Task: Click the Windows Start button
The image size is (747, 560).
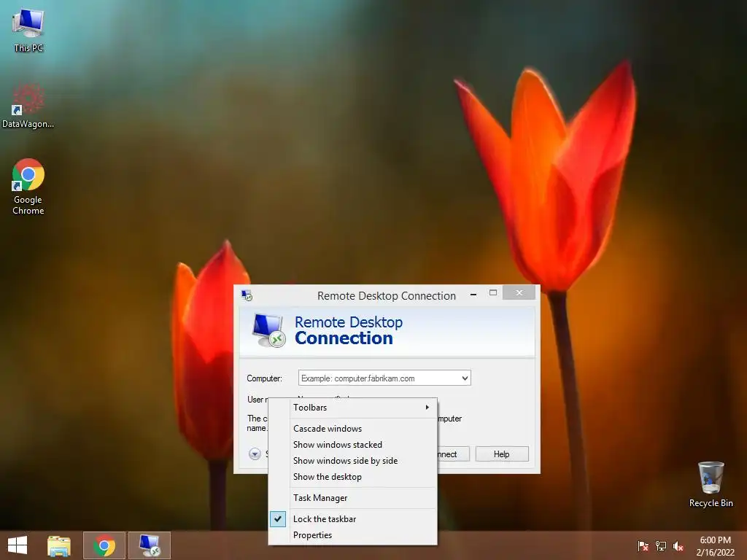Action: coord(18,545)
